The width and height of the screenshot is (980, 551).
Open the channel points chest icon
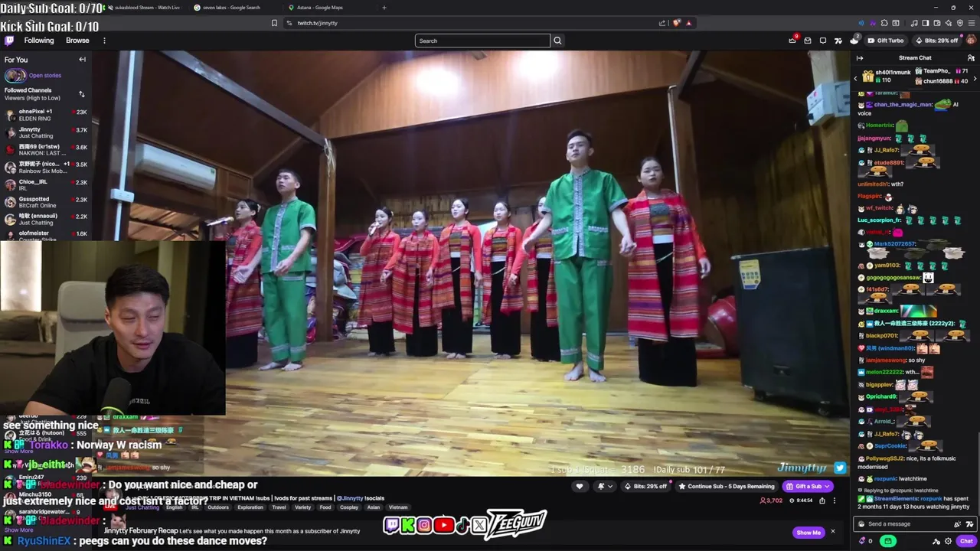point(854,41)
